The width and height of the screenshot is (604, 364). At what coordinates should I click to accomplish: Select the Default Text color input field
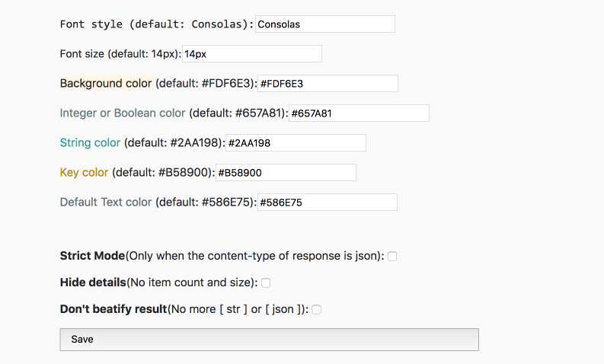pos(327,203)
